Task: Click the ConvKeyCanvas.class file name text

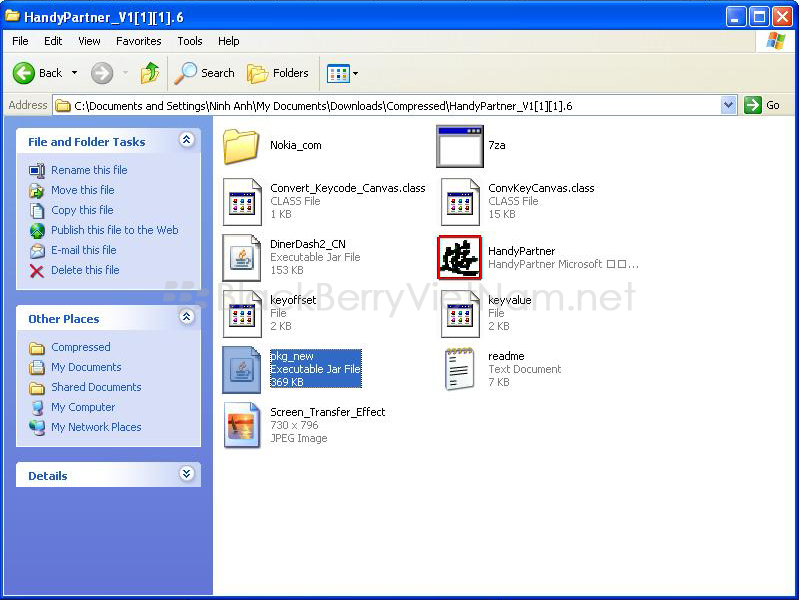Action: point(541,188)
